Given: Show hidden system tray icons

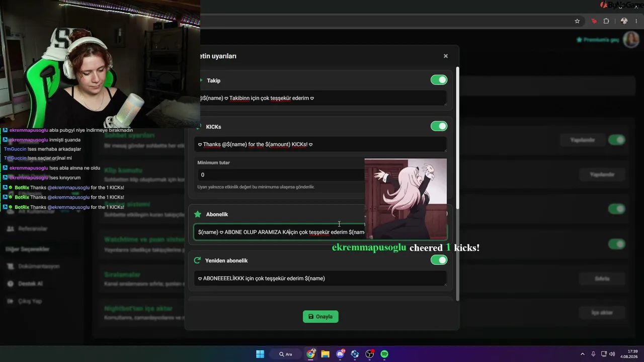Looking at the screenshot, I should click(x=583, y=354).
